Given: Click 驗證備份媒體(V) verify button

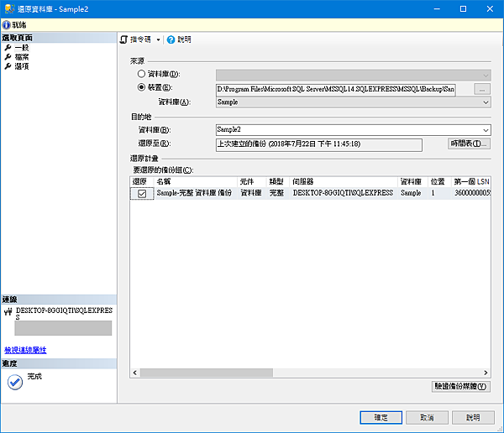Looking at the screenshot, I should 461,386.
